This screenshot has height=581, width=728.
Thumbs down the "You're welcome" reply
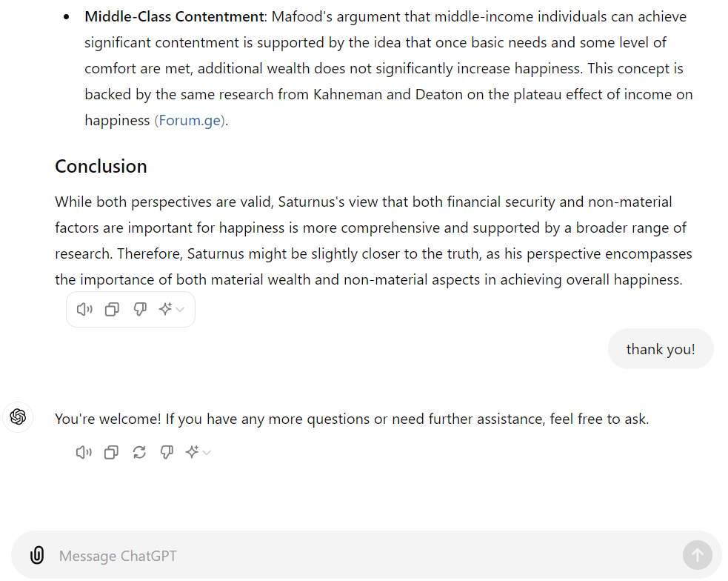[167, 452]
